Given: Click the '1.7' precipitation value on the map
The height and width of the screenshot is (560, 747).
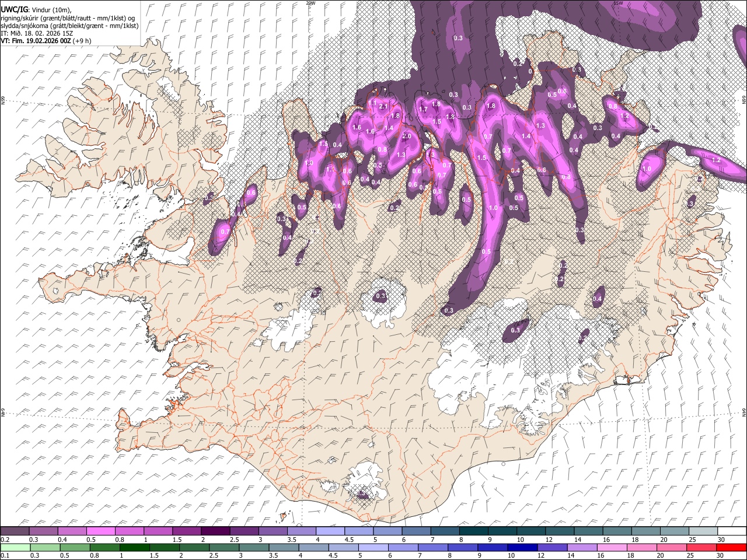Looking at the screenshot, I should [424, 109].
